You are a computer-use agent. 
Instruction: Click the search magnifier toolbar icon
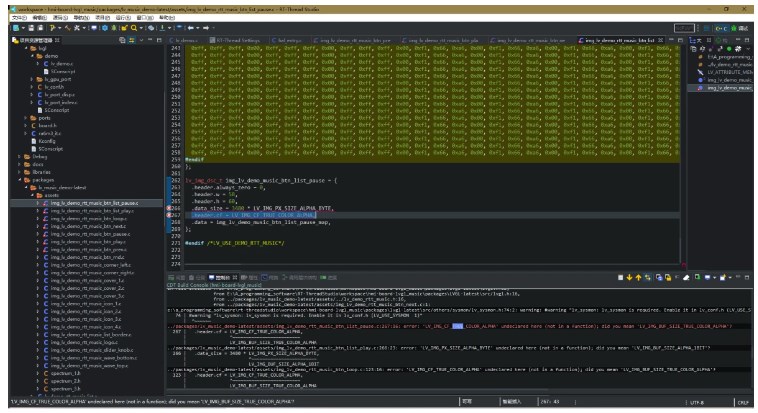[133, 28]
